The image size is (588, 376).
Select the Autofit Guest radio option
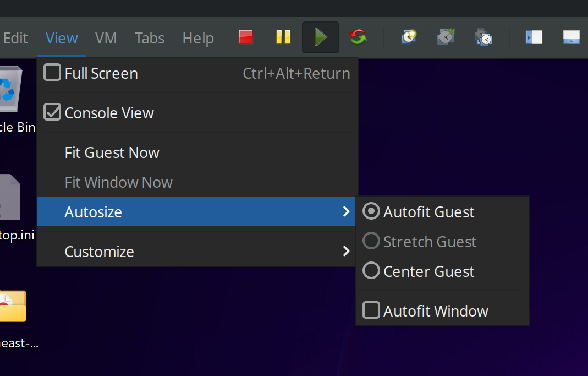(x=371, y=211)
